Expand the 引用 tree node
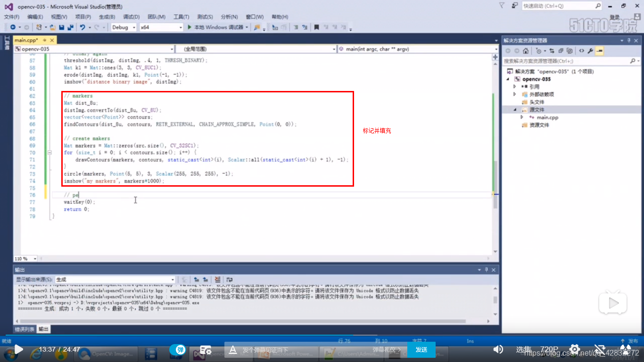 point(515,87)
